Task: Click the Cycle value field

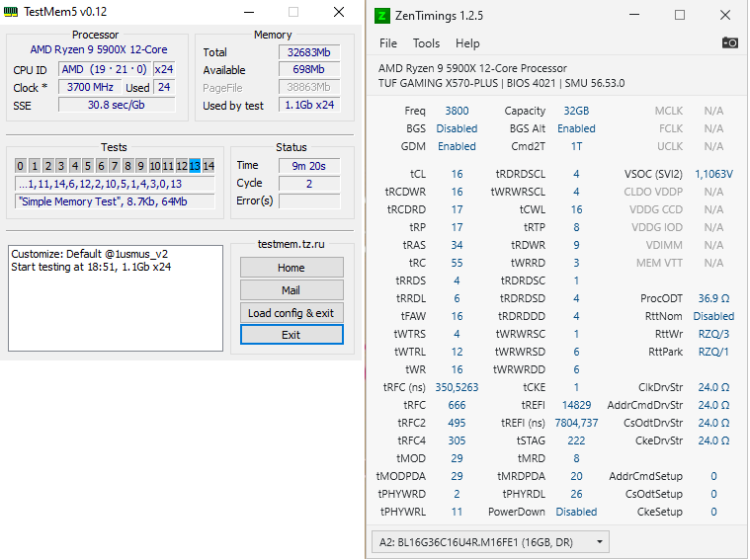Action: tap(309, 184)
